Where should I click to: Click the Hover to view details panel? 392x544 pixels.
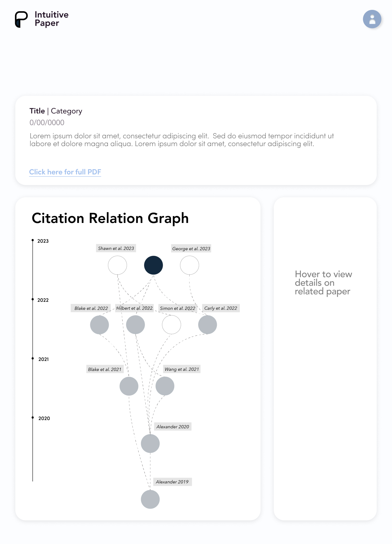[325, 359]
